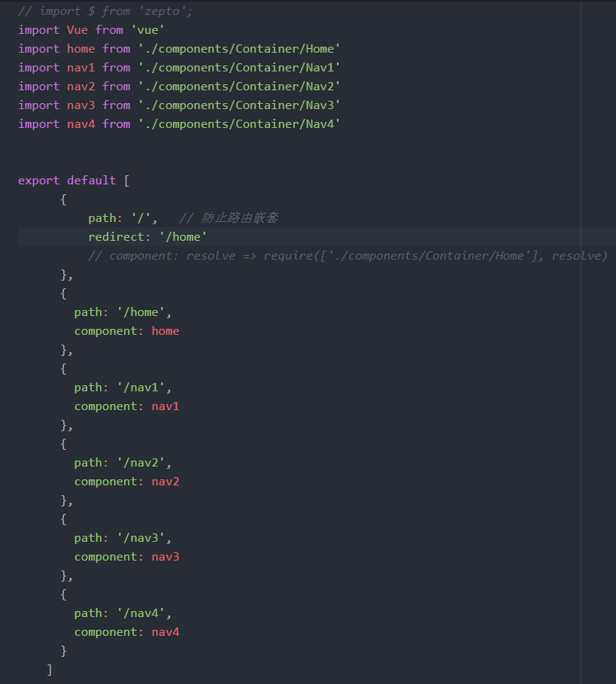Click the './components/Container/Home' import path
The height and width of the screenshot is (684, 616).
(239, 49)
